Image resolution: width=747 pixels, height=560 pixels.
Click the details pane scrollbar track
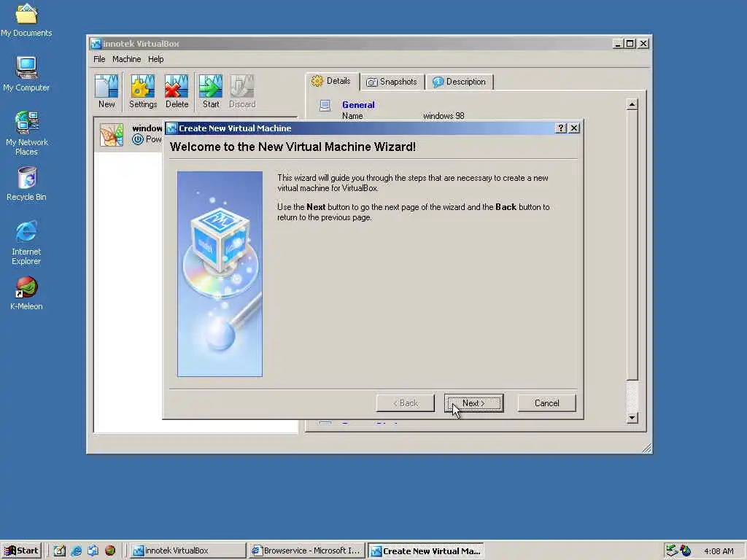(632, 396)
